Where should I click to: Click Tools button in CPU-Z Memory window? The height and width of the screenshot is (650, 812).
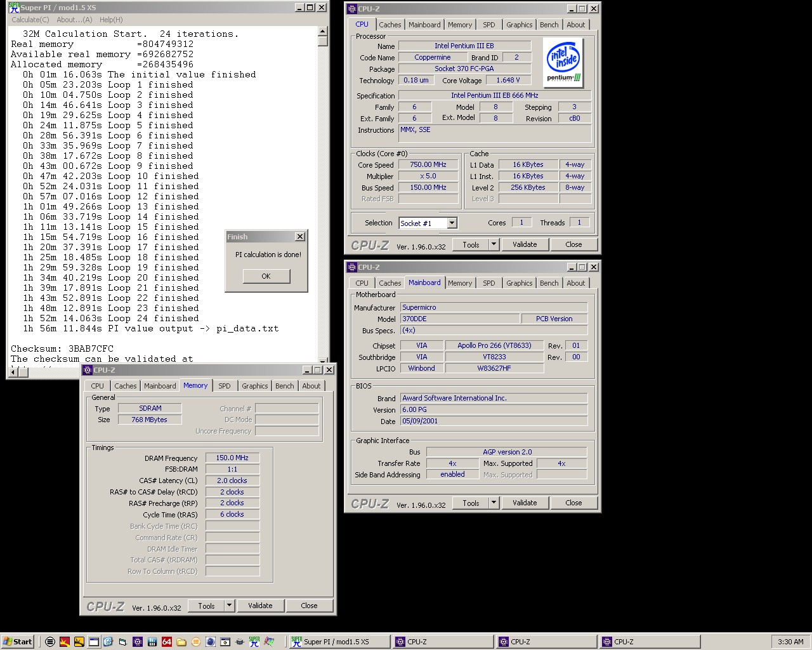tap(206, 606)
